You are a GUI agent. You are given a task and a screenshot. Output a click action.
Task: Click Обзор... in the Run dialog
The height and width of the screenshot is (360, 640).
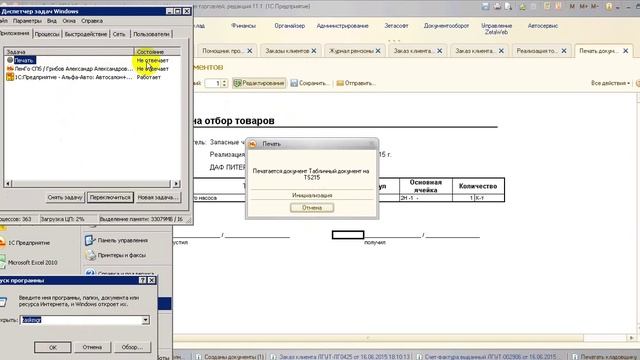pos(132,347)
